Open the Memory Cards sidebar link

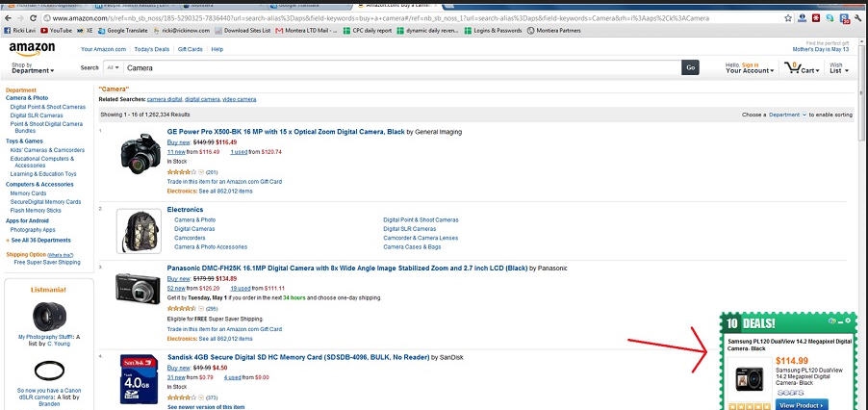pos(28,193)
